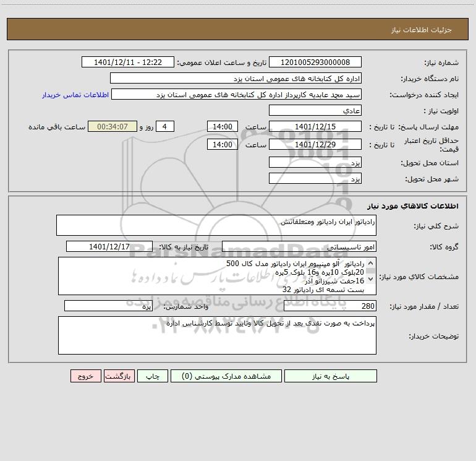Click label ساعت باقی مانده

(57, 127)
